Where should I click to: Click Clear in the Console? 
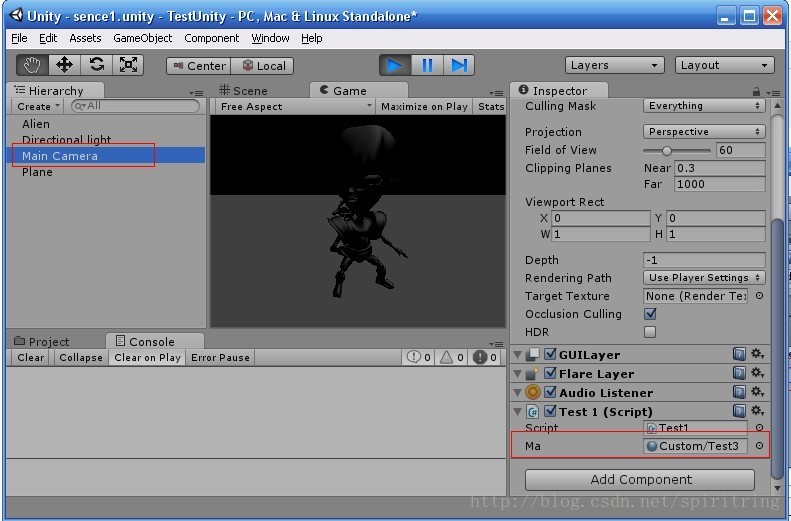(x=30, y=358)
